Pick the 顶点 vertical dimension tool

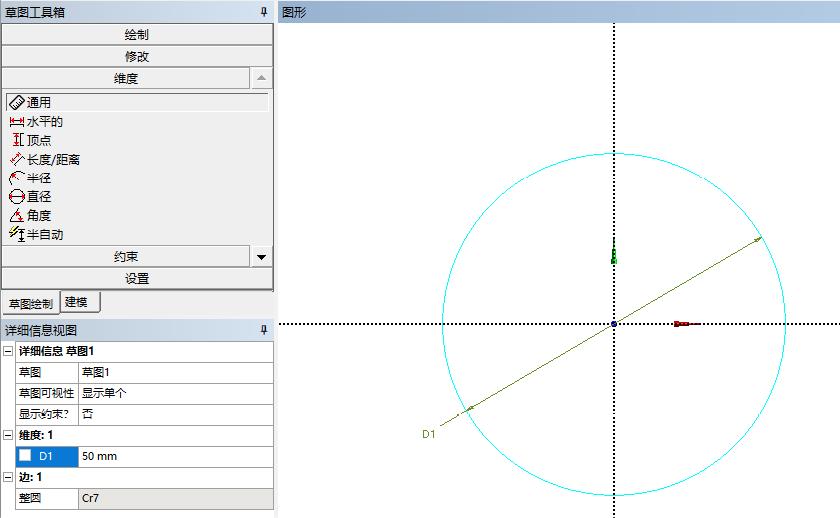pyautogui.click(x=39, y=140)
